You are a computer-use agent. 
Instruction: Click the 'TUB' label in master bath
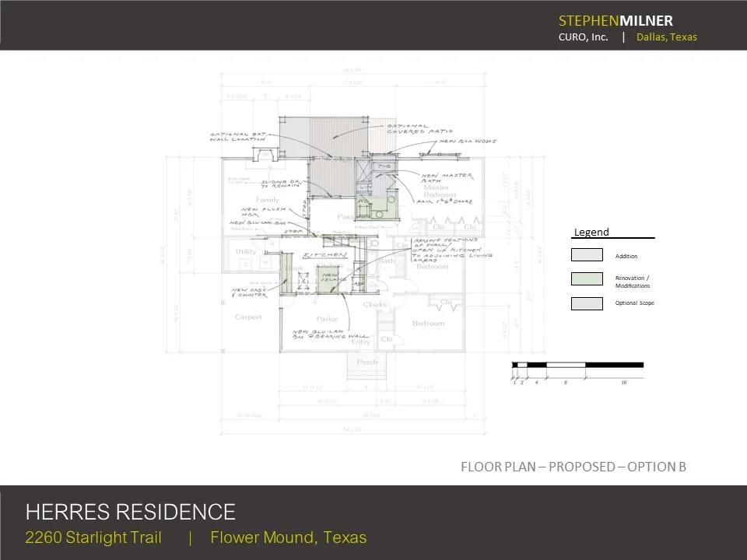(384, 166)
